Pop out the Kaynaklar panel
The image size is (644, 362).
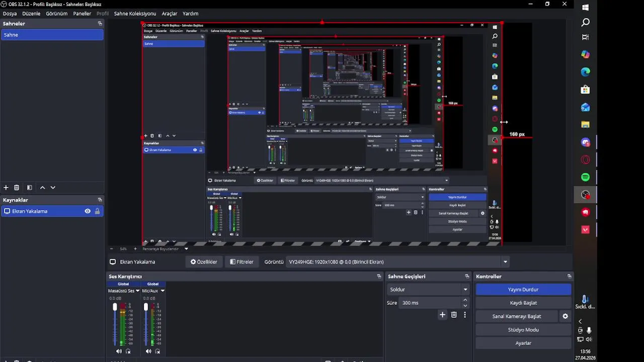click(100, 200)
